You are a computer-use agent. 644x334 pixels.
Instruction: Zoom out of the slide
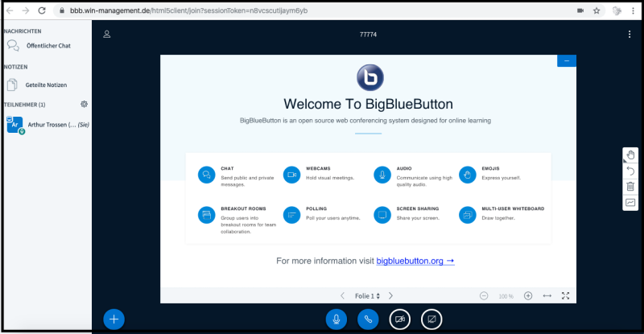(484, 295)
